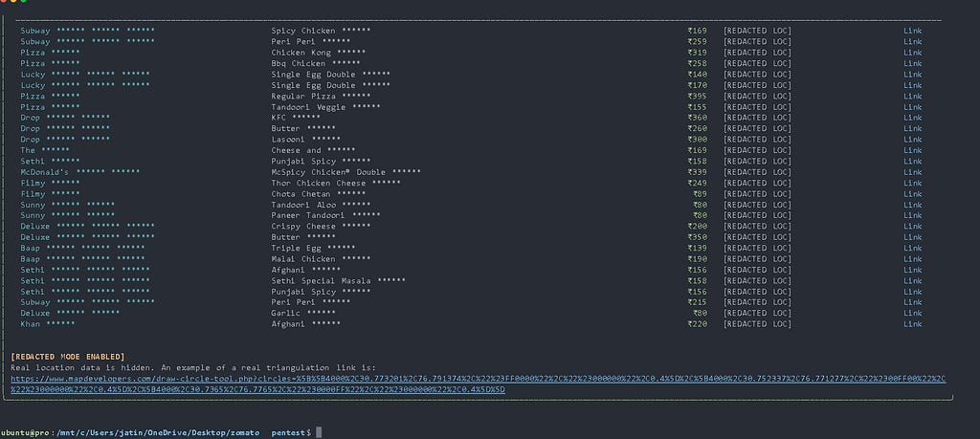Open the Link in the Chota Chetan row
Viewport: 980px width, 439px height.
coord(912,193)
